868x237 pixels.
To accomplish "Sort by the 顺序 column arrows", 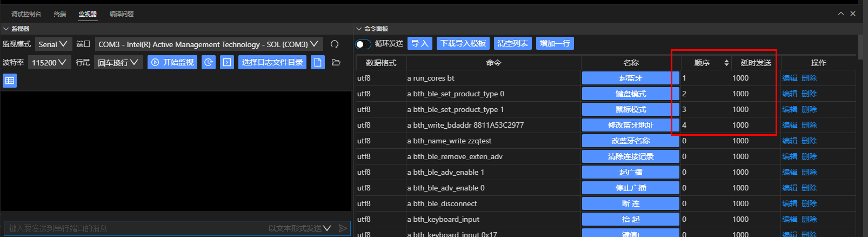I will 726,63.
